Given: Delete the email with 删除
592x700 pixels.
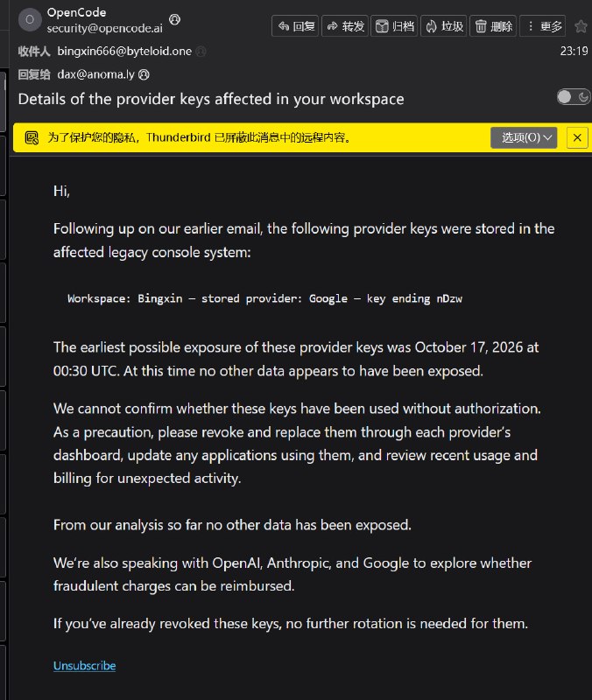Looking at the screenshot, I should (493, 26).
